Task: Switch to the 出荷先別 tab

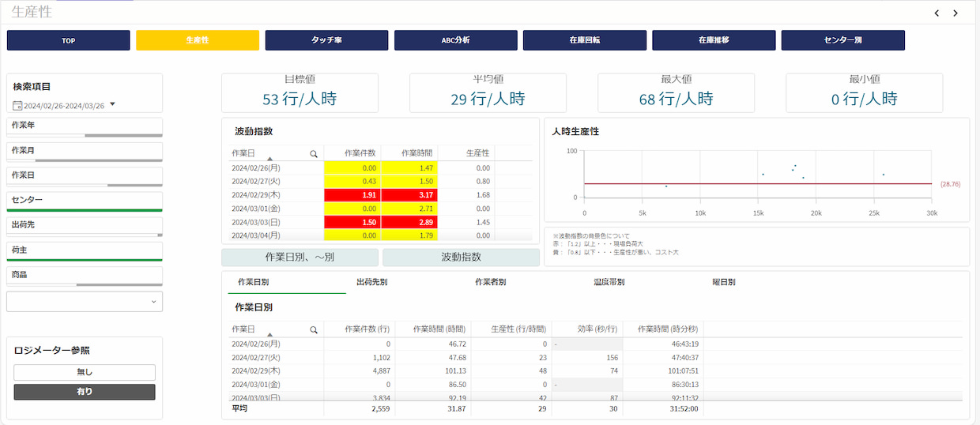Action: [371, 282]
